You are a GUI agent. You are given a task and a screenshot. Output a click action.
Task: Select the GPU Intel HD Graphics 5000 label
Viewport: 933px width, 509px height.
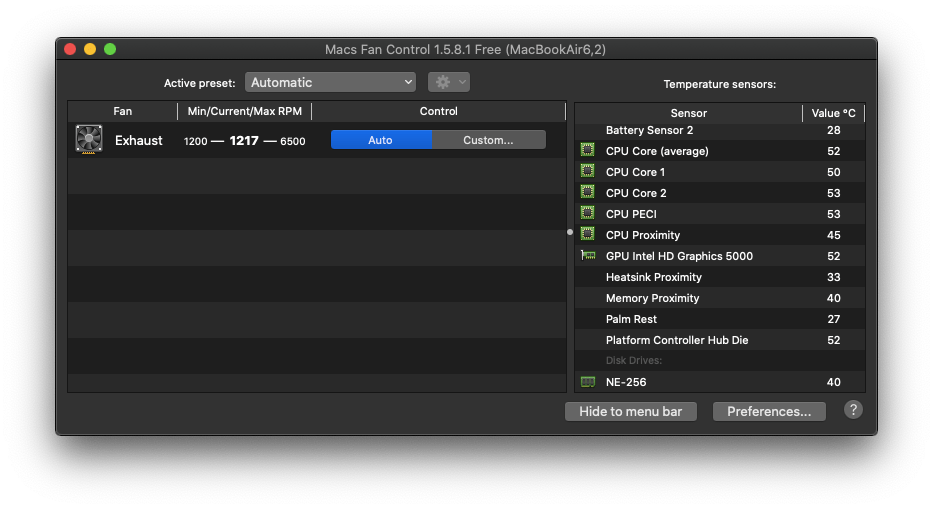(680, 256)
